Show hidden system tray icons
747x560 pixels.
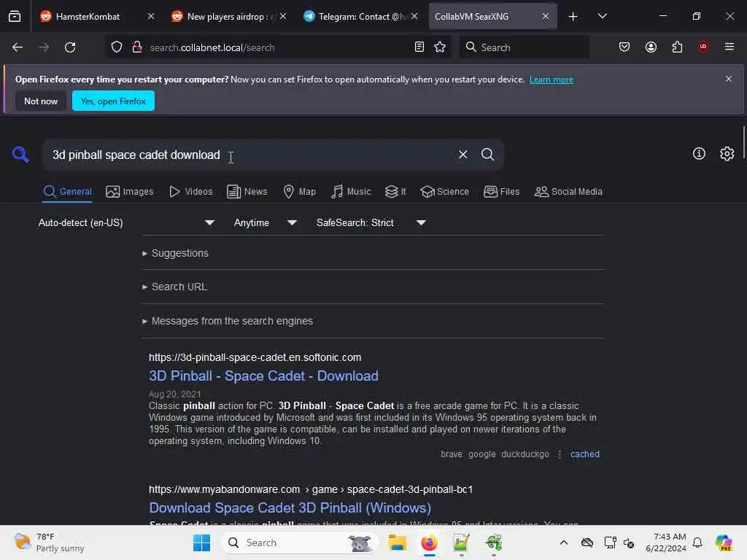coord(564,542)
